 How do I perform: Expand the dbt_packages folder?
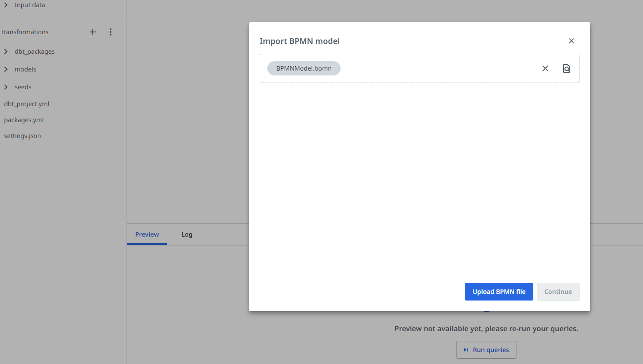(x=6, y=51)
